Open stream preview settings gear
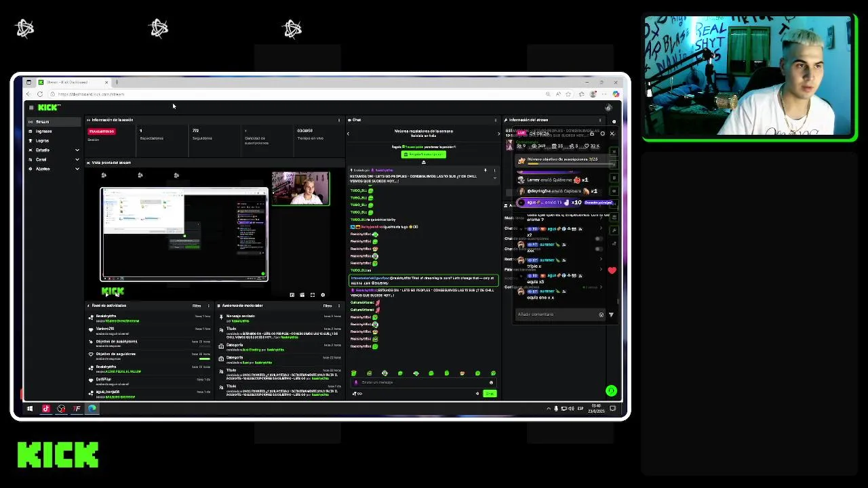The image size is (868, 488). click(323, 295)
